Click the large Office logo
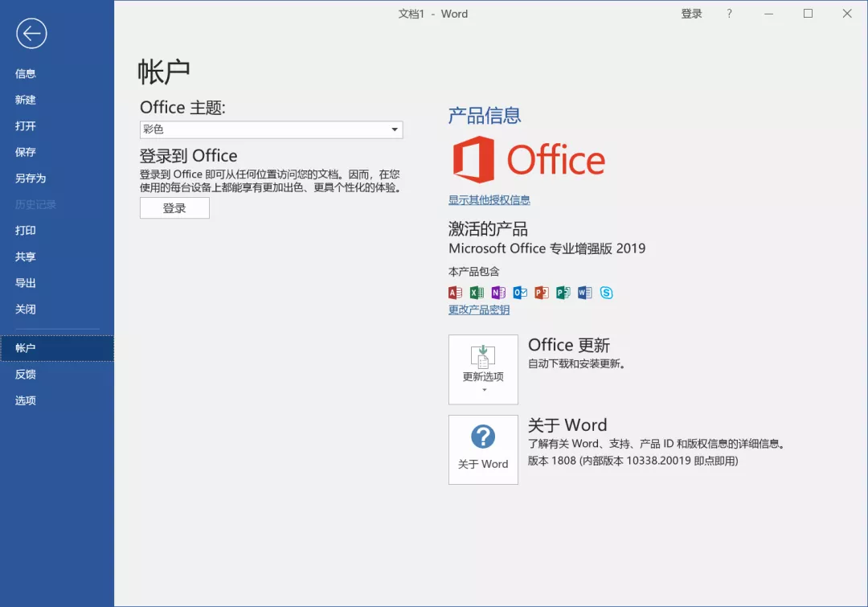The height and width of the screenshot is (607, 868). click(529, 159)
